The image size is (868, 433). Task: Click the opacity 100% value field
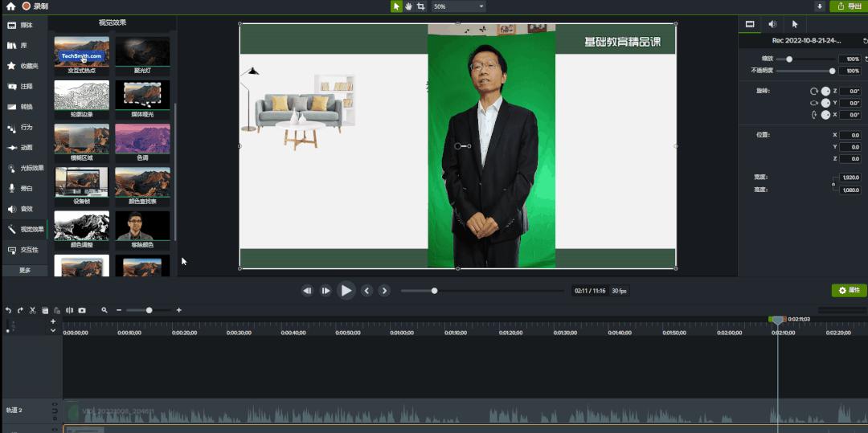coord(850,71)
